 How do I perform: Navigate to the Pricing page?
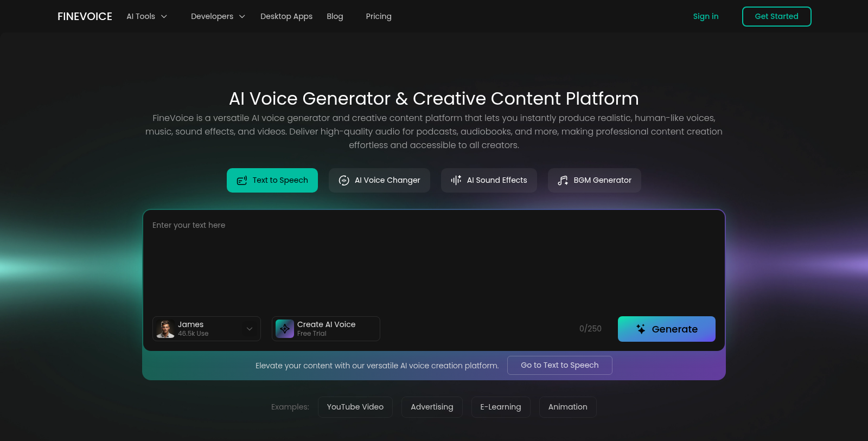click(379, 17)
